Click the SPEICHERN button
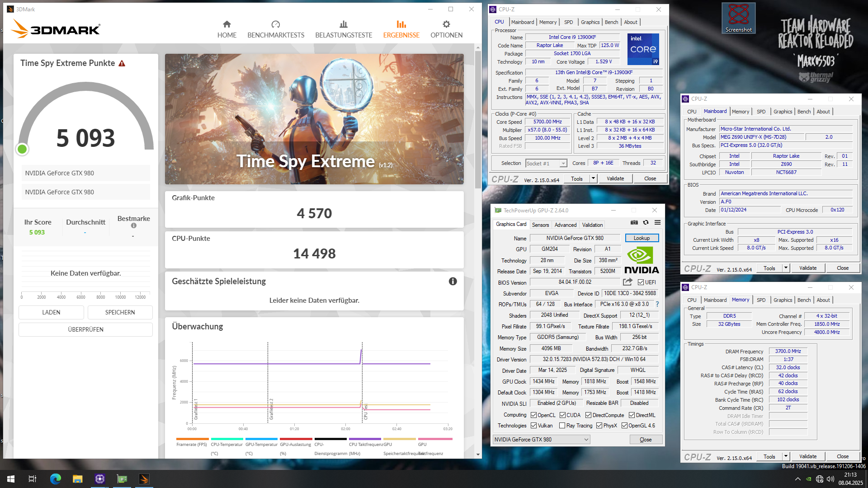Image resolution: width=868 pixels, height=488 pixels. tap(120, 312)
